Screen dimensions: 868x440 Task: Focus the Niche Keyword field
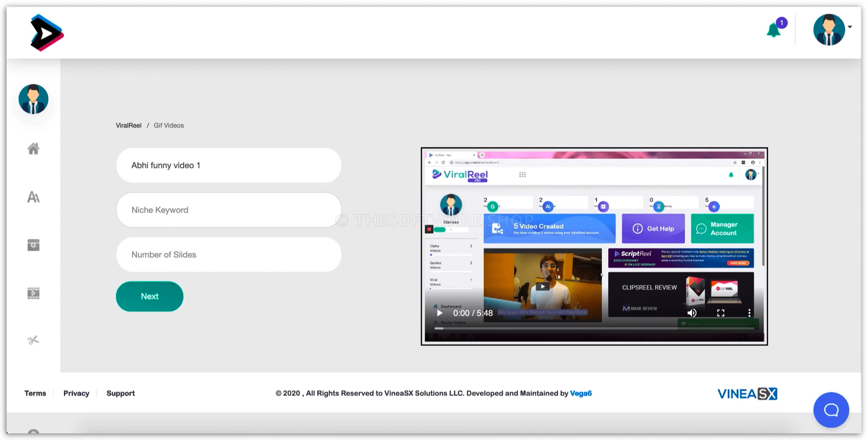tap(228, 210)
